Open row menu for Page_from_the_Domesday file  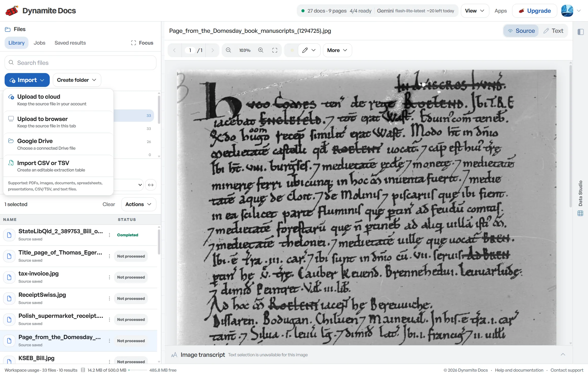click(x=109, y=341)
